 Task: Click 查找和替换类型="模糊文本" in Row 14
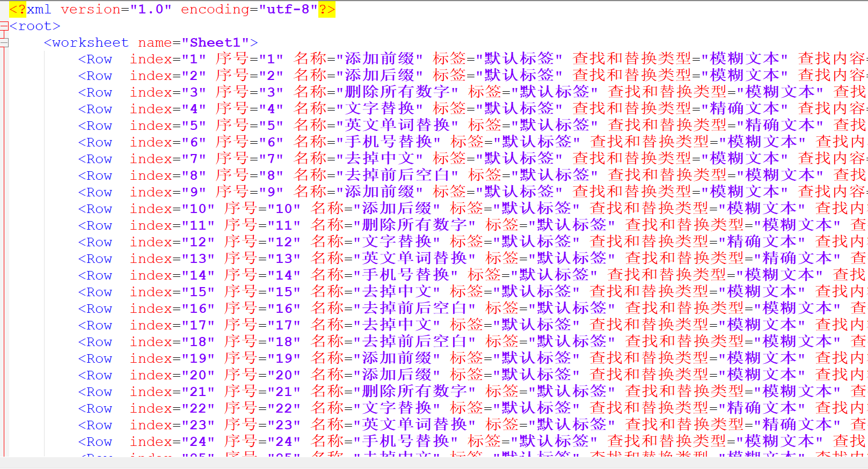(715, 276)
